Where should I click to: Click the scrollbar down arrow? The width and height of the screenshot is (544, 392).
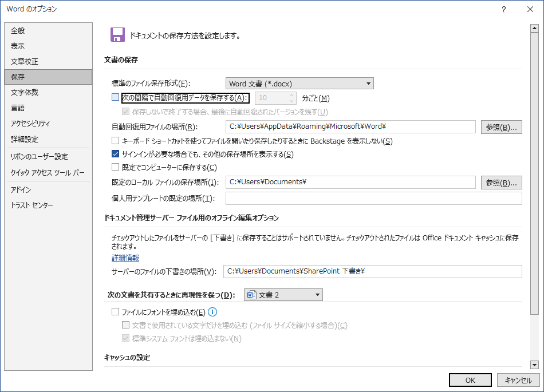[534, 365]
